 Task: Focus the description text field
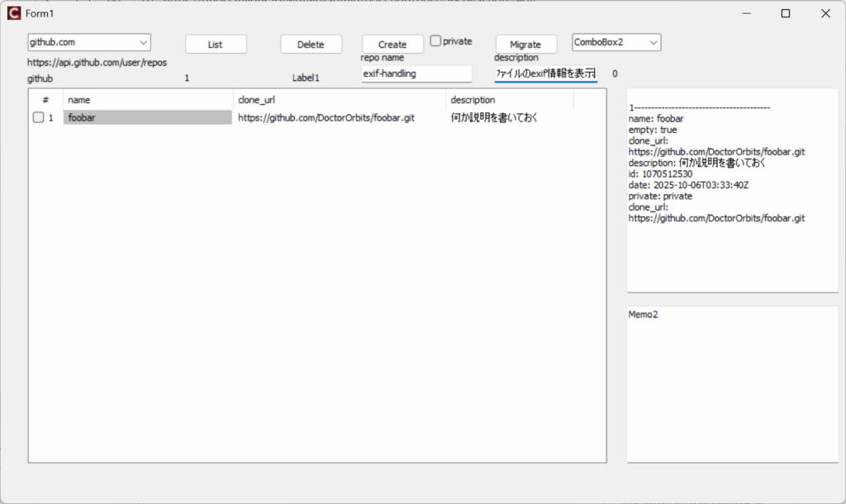(x=545, y=74)
